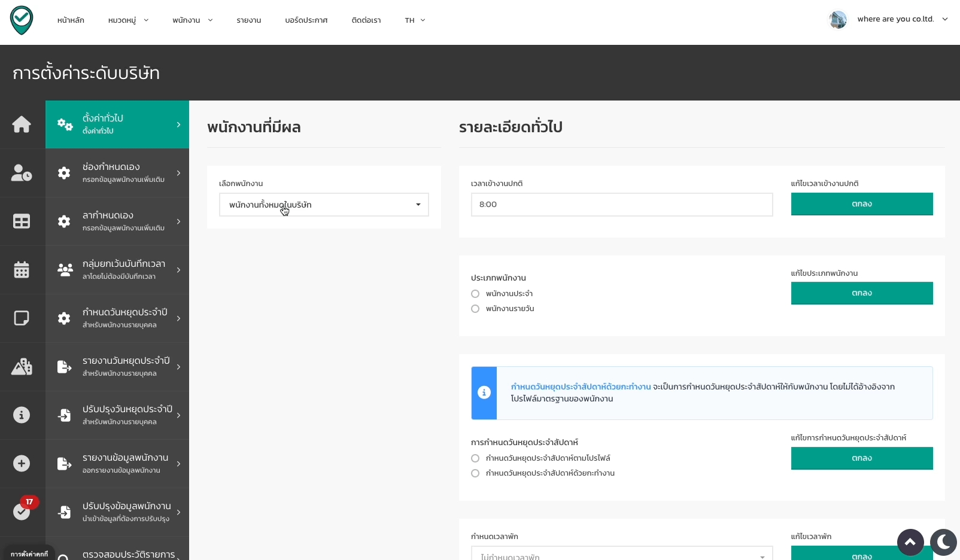Image resolution: width=960 pixels, height=560 pixels.
Task: Select พนักงานรายวัน radio option
Action: pos(475,309)
